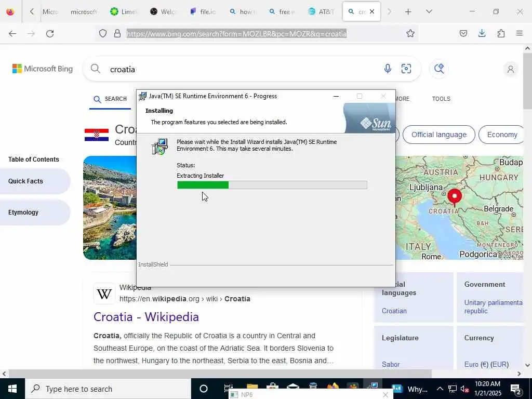
Task: Open the notification center icon
Action: 516,389
